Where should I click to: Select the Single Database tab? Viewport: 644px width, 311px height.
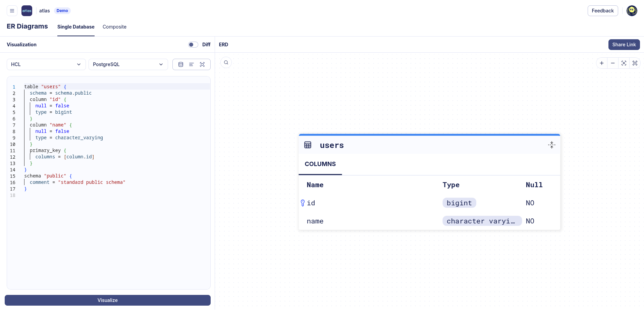tap(76, 27)
